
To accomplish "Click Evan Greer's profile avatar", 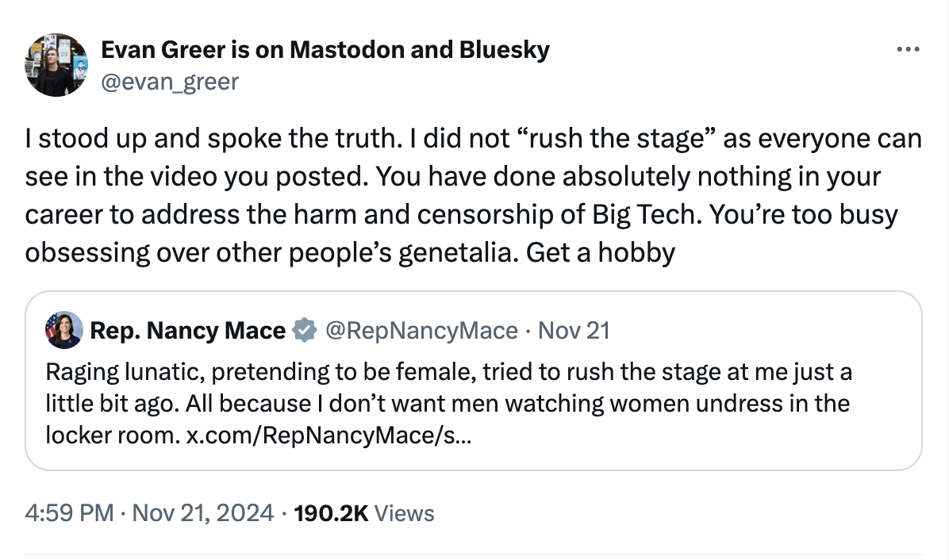I will coord(56,65).
